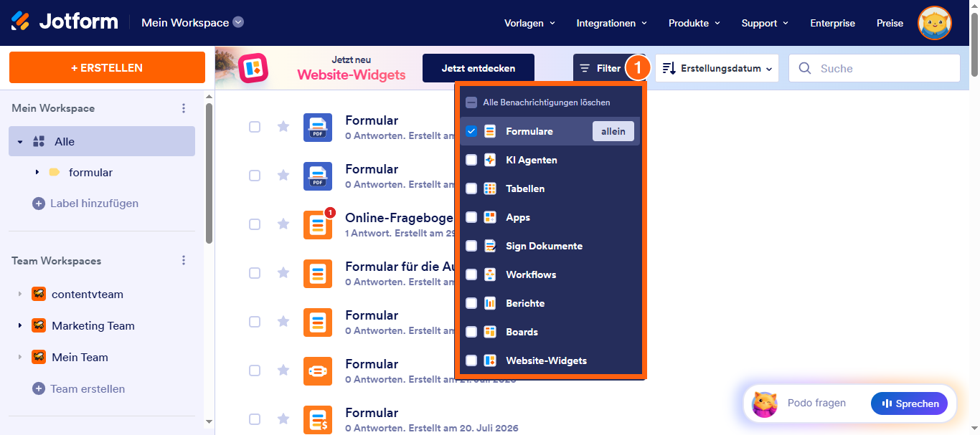Open the Vorlagen menu

(530, 23)
